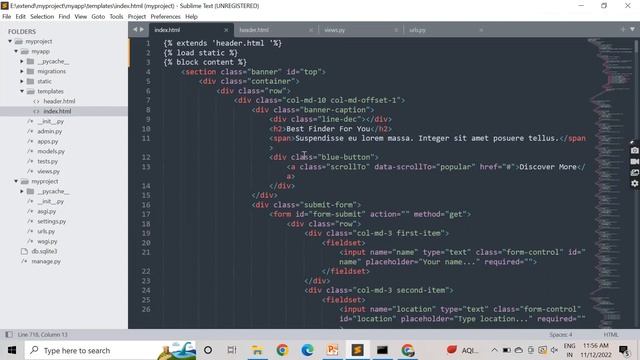Open the Tools menu
The height and width of the screenshot is (360, 640).
point(116,17)
